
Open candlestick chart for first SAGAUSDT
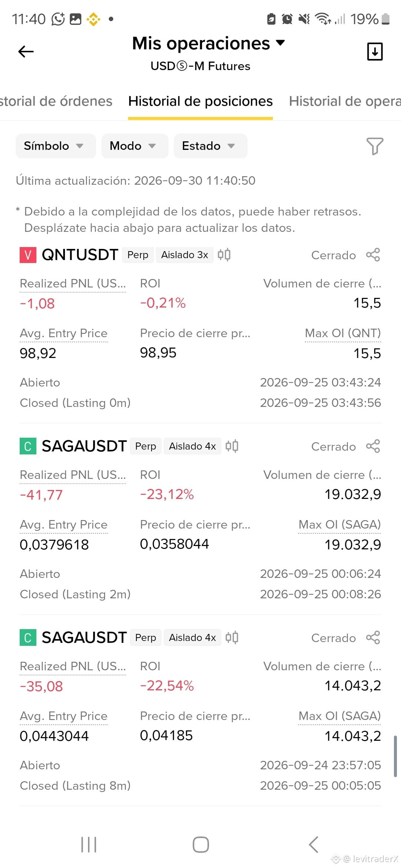click(x=232, y=446)
